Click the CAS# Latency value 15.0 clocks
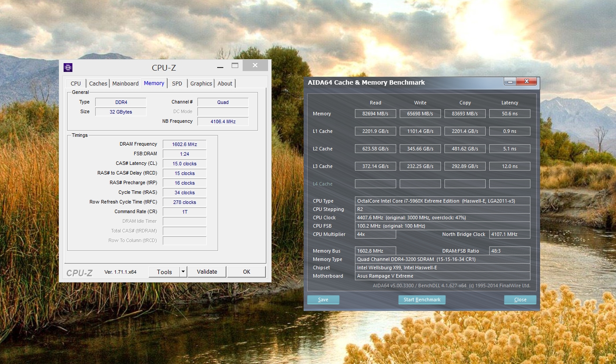The image size is (616, 364). point(184,164)
